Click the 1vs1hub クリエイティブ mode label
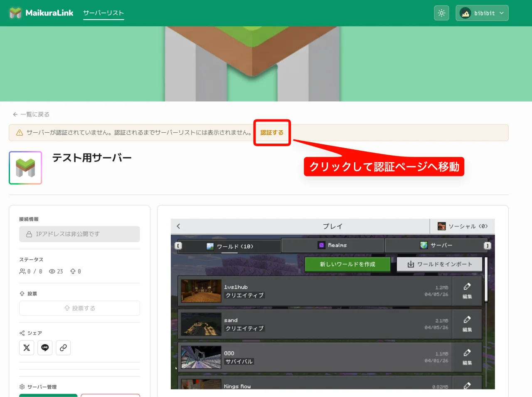The width and height of the screenshot is (532, 397). coord(244,295)
